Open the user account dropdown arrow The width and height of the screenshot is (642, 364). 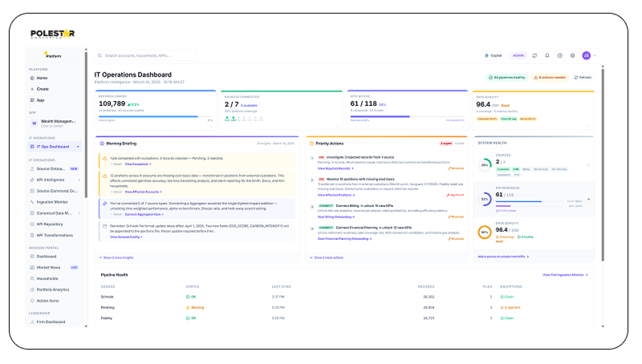point(595,55)
